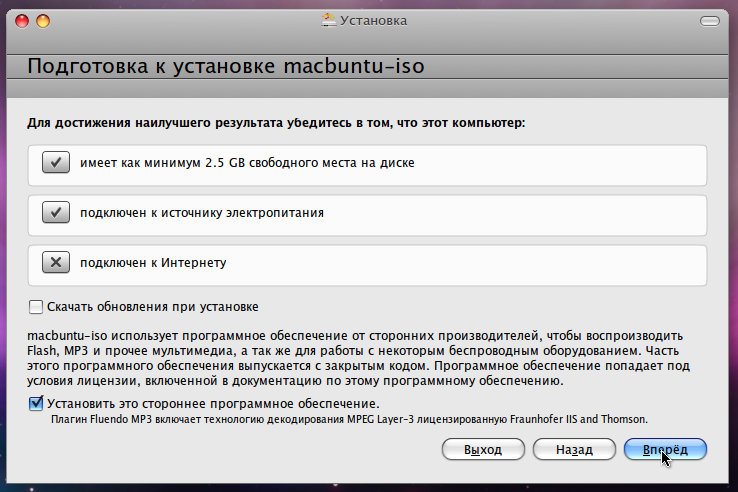738x492 pixels.
Task: Click the X icon beside Internet connection
Action: (x=55, y=264)
